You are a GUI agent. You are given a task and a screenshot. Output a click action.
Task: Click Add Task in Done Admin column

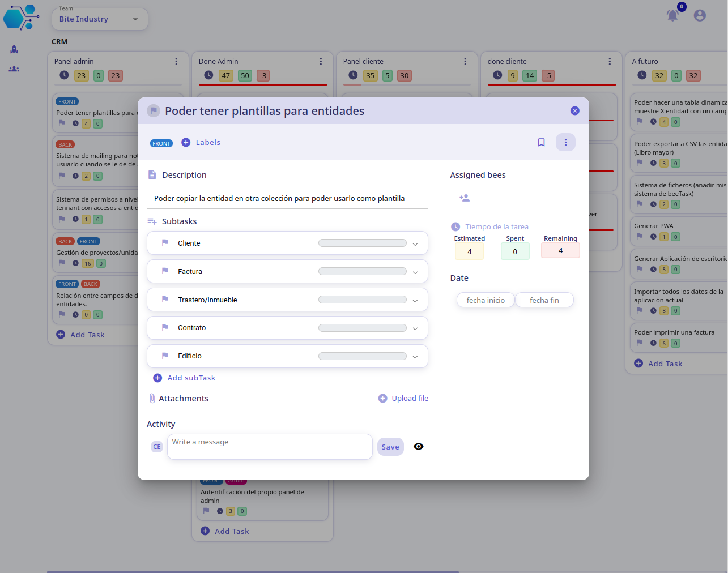(x=225, y=531)
